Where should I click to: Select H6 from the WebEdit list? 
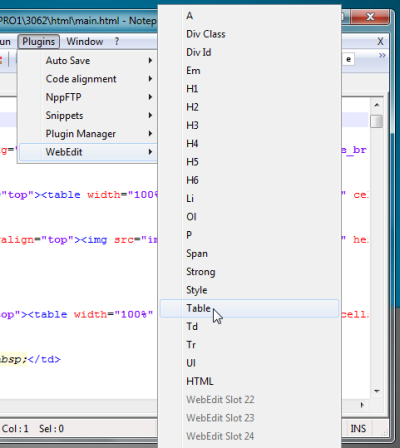pos(249,181)
